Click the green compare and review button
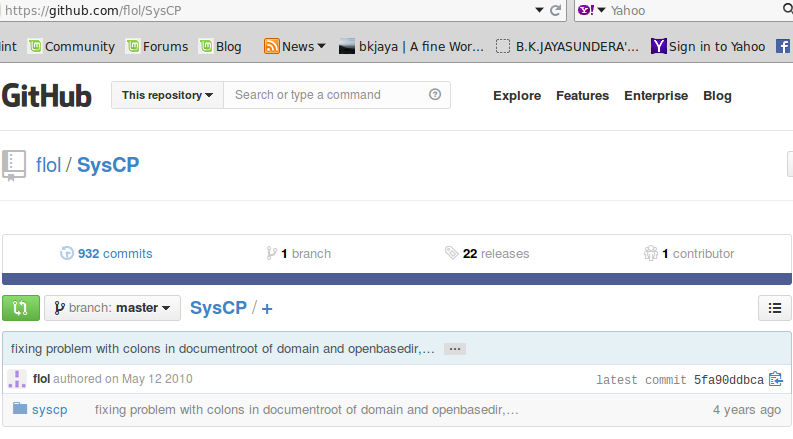The width and height of the screenshot is (793, 439). click(x=21, y=308)
